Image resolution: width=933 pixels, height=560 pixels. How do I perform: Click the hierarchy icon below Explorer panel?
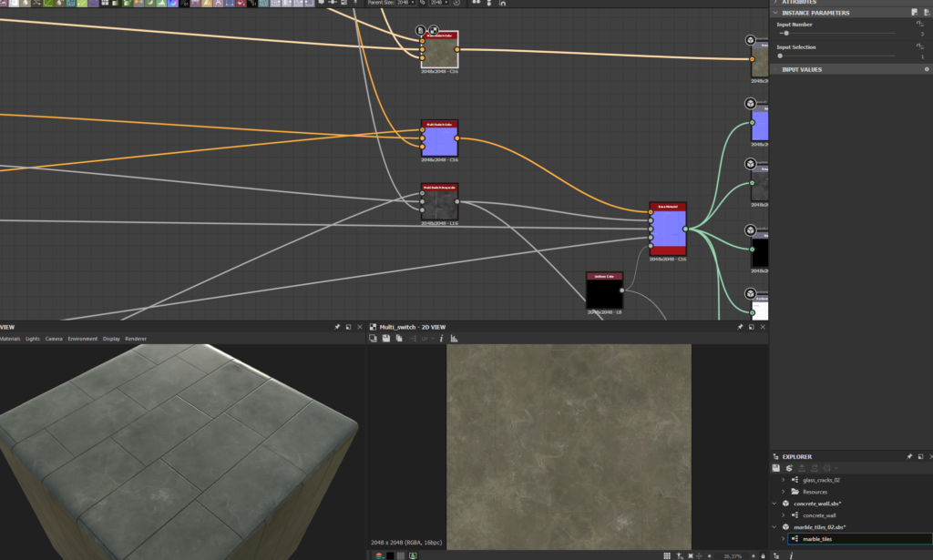click(x=776, y=555)
